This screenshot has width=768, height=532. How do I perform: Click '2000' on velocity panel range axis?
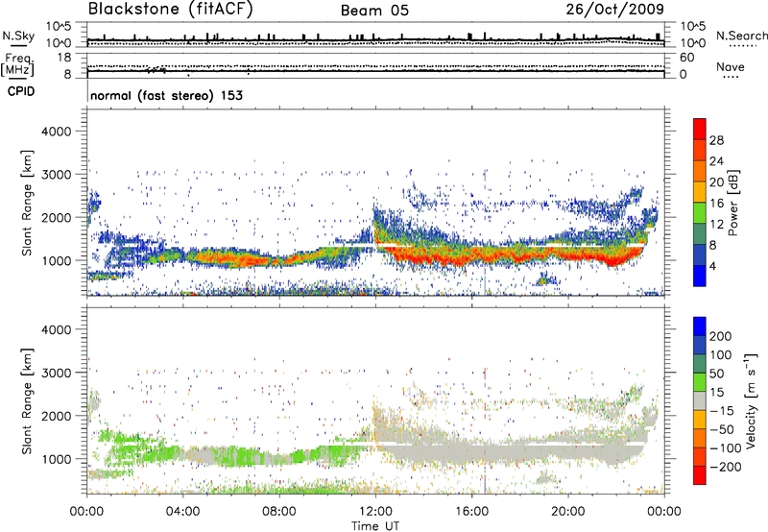[x=56, y=416]
